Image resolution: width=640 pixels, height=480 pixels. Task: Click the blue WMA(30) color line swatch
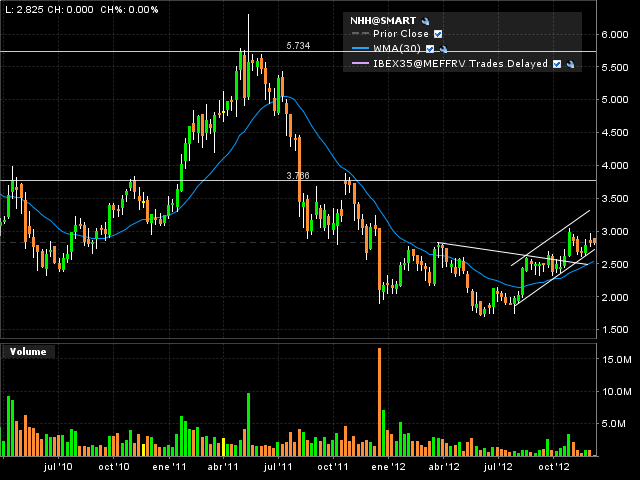point(360,49)
